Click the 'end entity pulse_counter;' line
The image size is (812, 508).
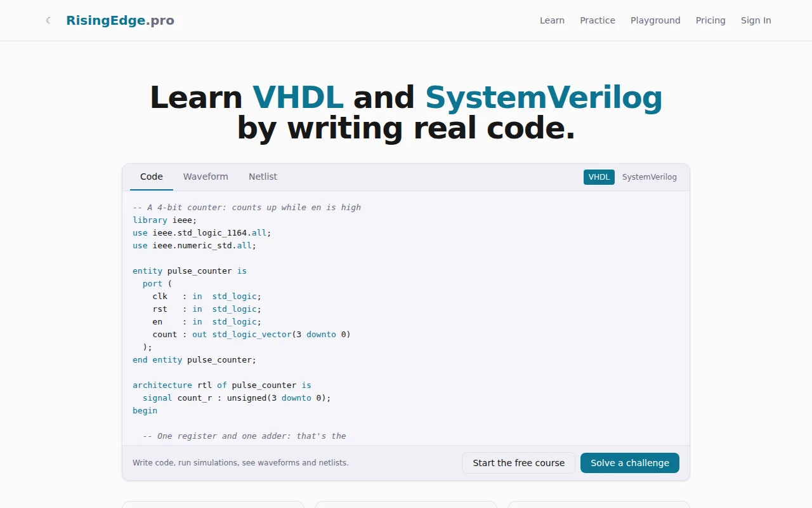(x=195, y=360)
